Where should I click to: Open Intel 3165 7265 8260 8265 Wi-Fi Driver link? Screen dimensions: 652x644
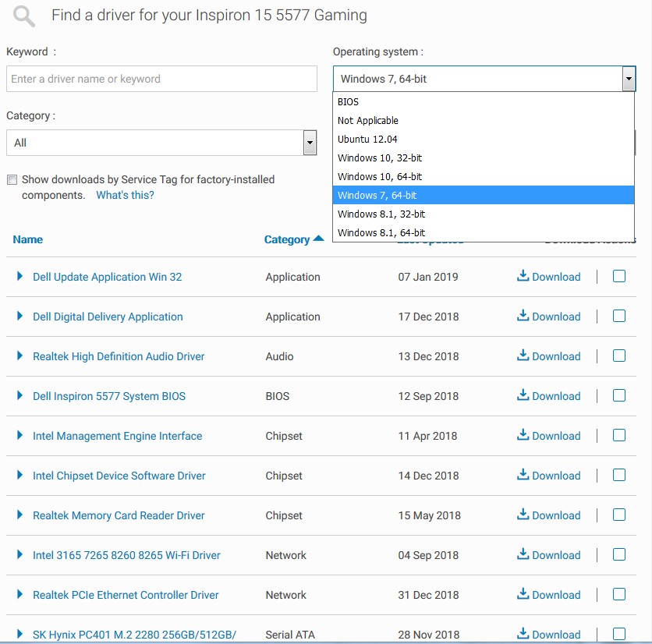coord(126,555)
